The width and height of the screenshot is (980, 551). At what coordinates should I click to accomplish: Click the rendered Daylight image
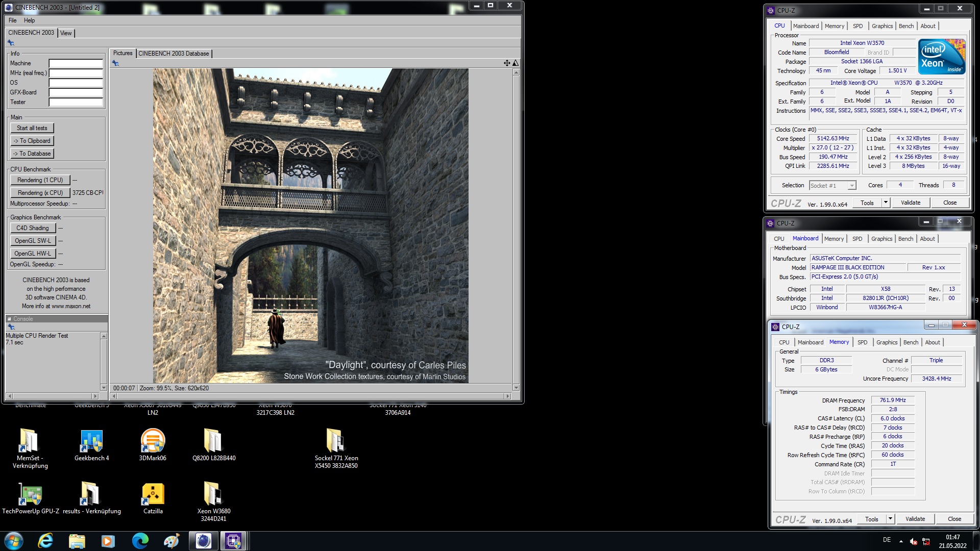pos(310,226)
